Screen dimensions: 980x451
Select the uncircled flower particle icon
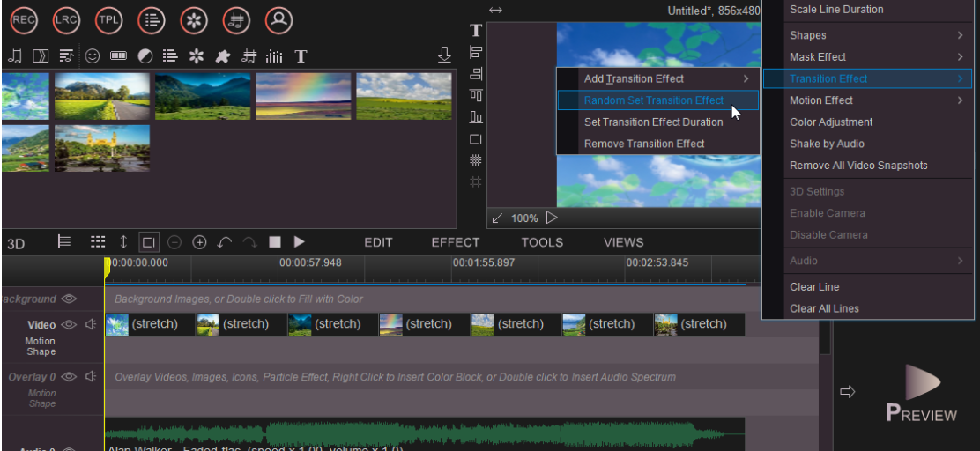pyautogui.click(x=197, y=56)
